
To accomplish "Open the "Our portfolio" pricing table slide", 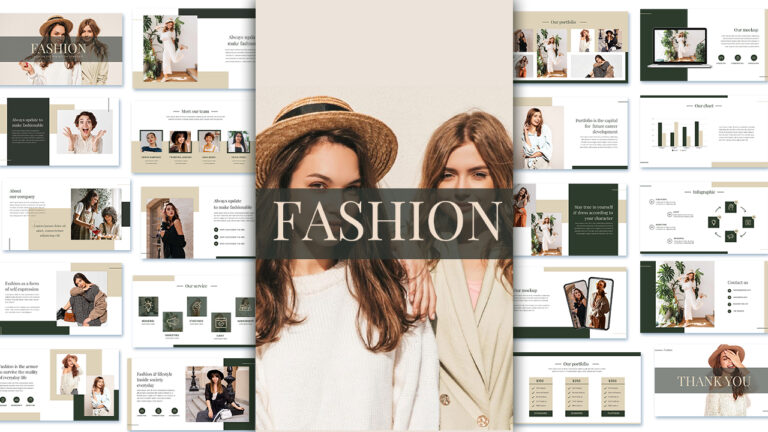I will 577,388.
